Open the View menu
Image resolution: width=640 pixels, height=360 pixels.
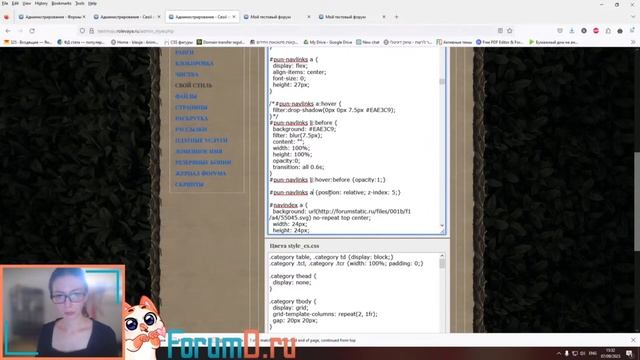point(27,3)
